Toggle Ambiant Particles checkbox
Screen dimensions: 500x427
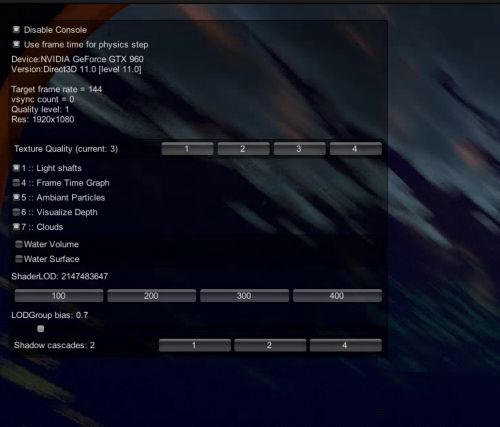pyautogui.click(x=16, y=197)
